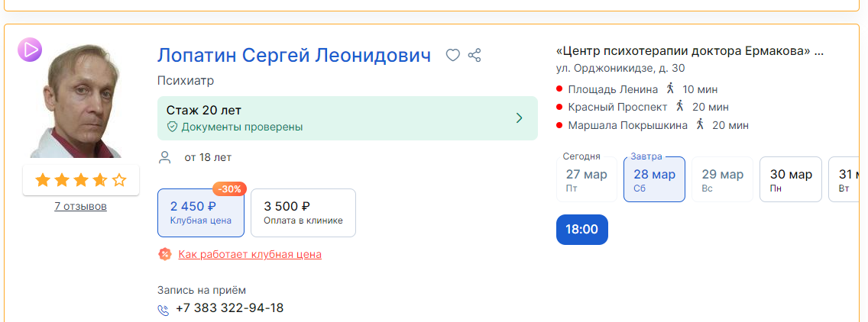Image resolution: width=868 pixels, height=322 pixels.
Task: Open the 7 отзывов reviews link
Action: 81,206
